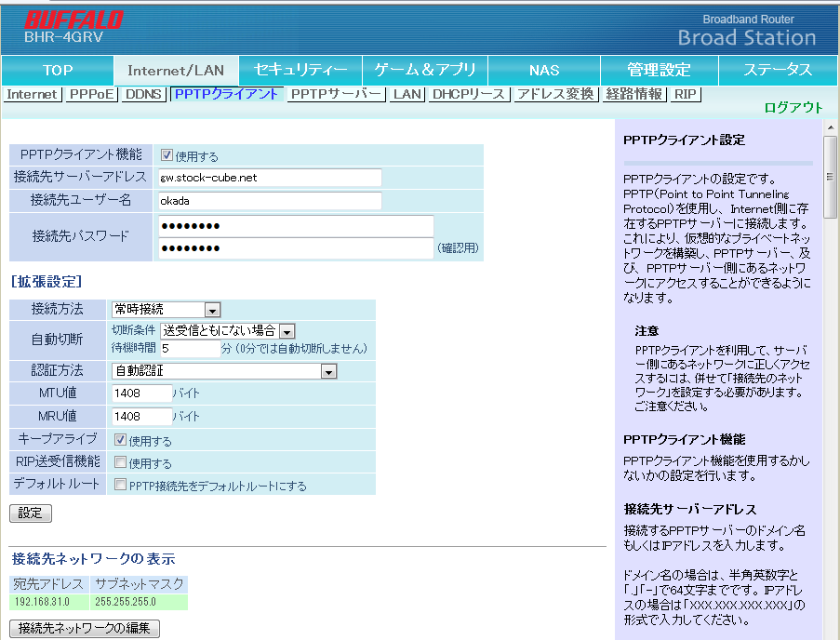Click the 待機時間 minutes field
This screenshot has width=840, height=640.
pyautogui.click(x=190, y=348)
